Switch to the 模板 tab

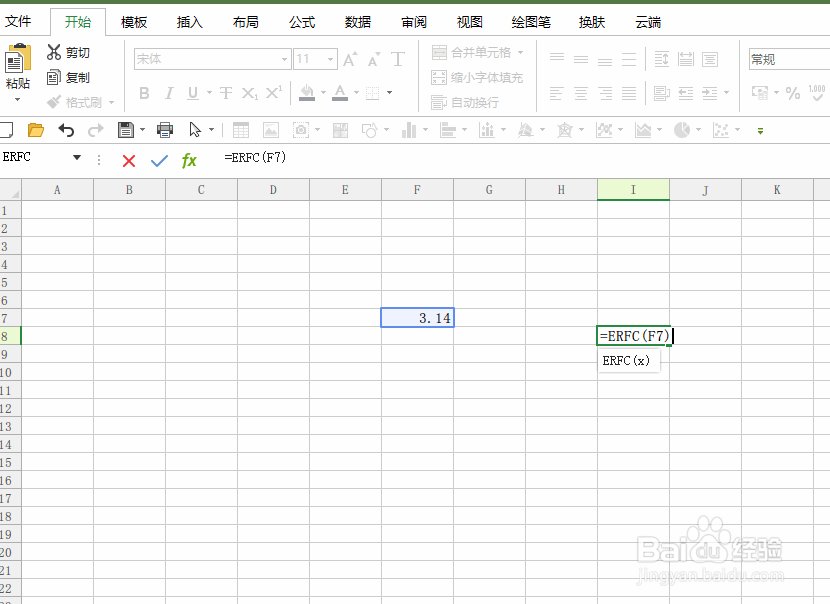tap(134, 22)
